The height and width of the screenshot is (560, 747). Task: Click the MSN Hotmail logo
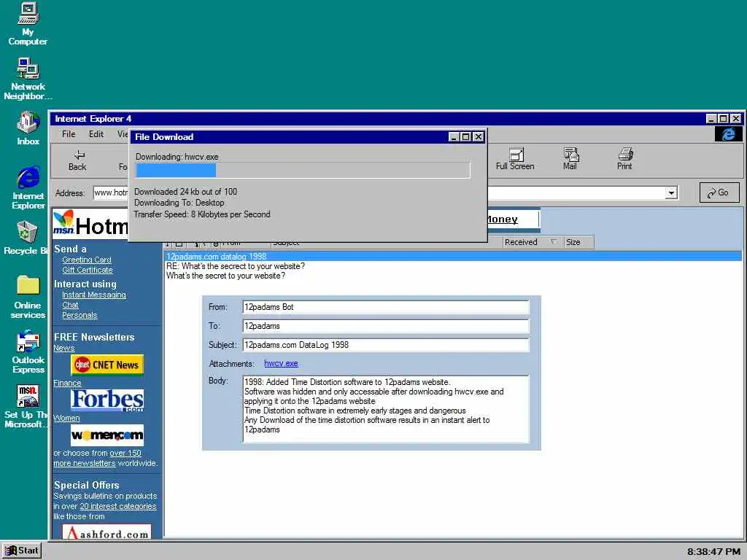90,224
